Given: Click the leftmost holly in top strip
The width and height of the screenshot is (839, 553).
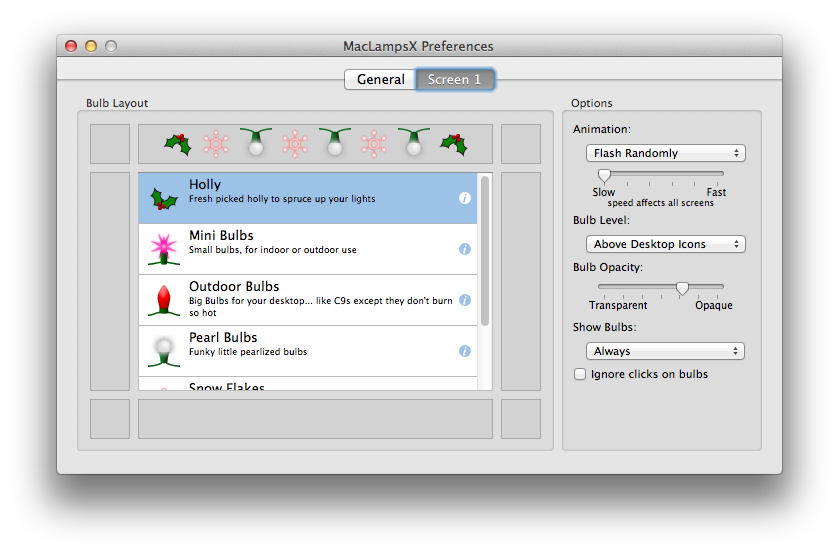Looking at the screenshot, I should click(177, 144).
